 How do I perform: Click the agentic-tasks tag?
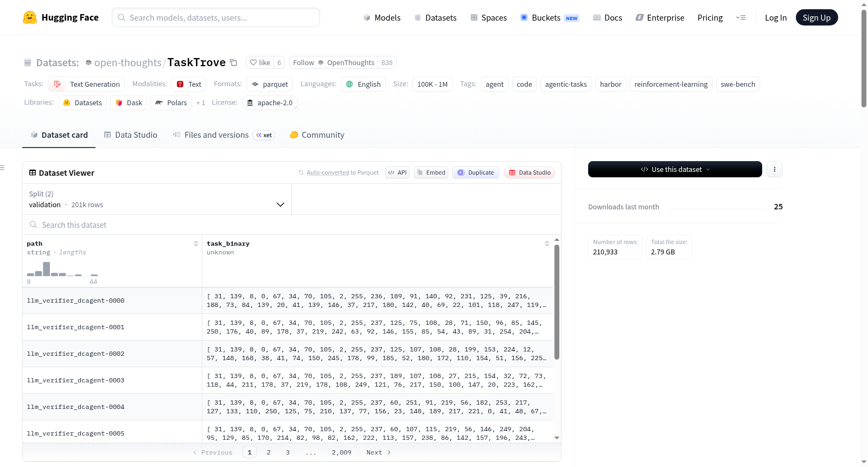point(566,84)
